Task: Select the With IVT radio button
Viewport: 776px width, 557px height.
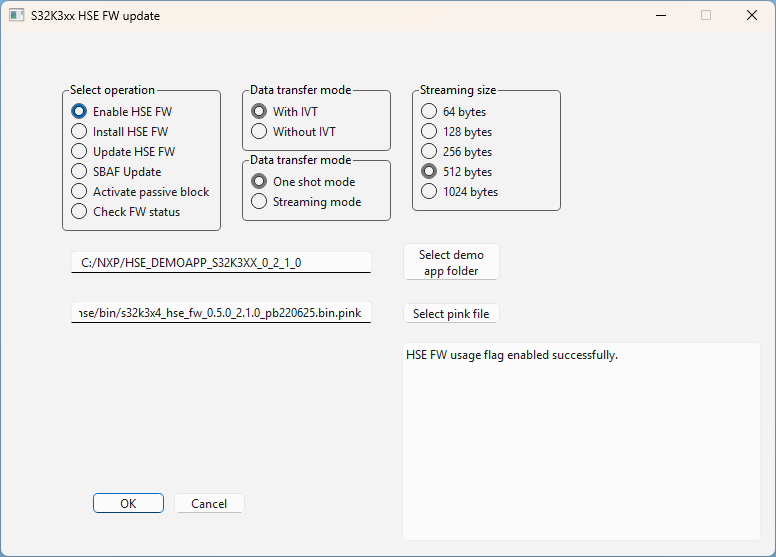Action: [x=260, y=111]
